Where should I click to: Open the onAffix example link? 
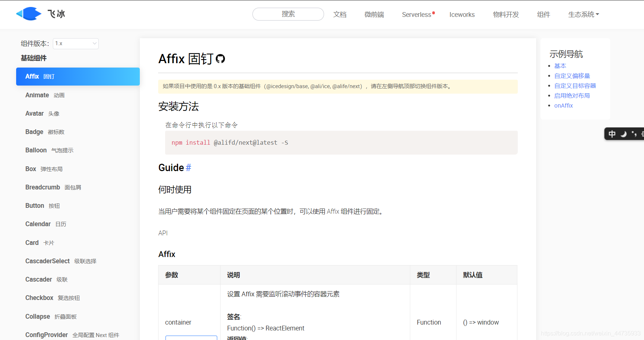(563, 105)
